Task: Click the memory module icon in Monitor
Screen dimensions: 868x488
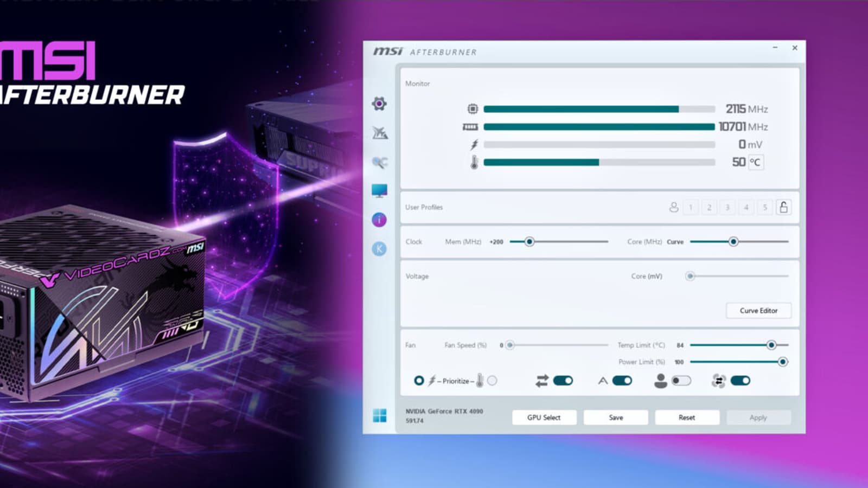Action: point(470,127)
